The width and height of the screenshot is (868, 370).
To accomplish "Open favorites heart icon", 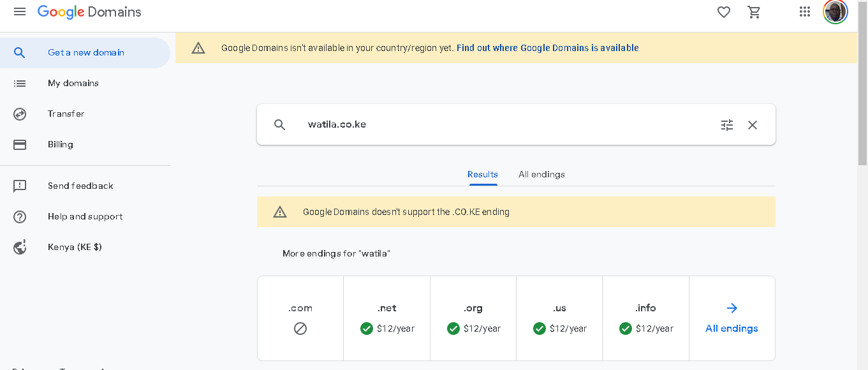I will pos(723,11).
